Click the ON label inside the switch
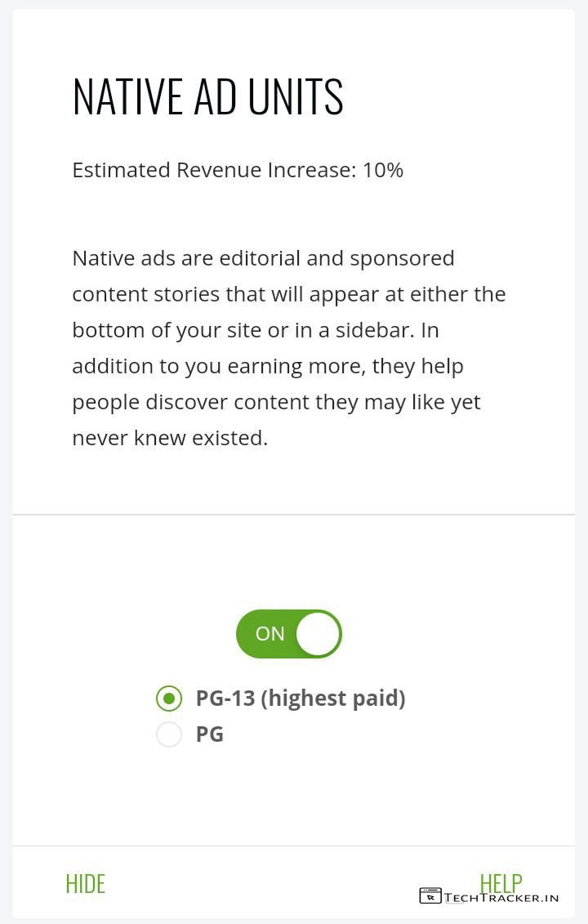588x924 pixels. click(x=269, y=634)
